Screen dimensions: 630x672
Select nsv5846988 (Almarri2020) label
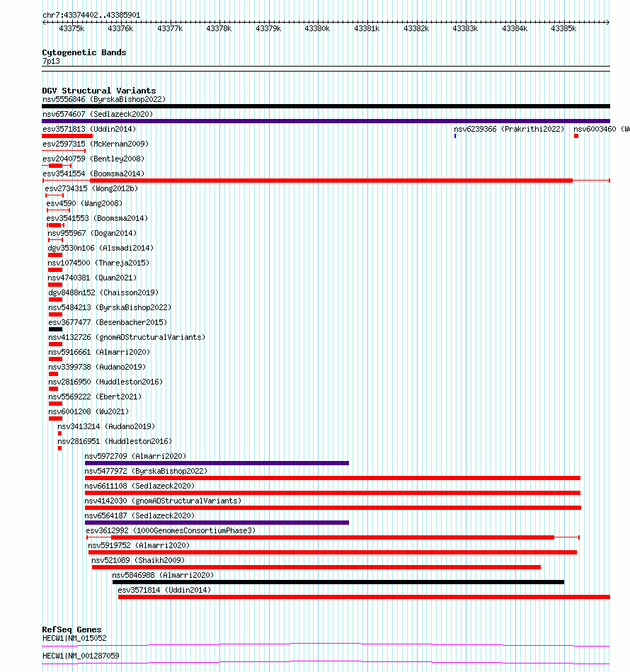tap(164, 575)
